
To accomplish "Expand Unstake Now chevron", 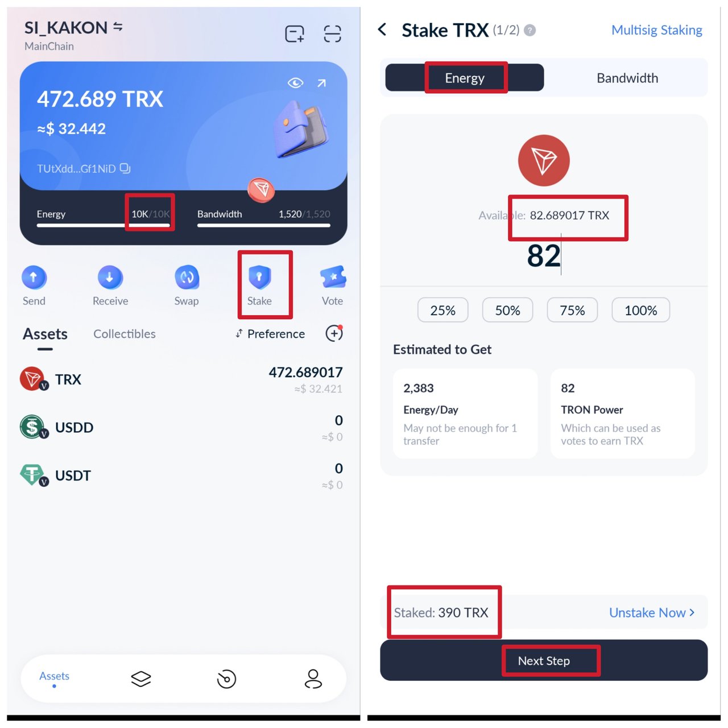I will (692, 613).
